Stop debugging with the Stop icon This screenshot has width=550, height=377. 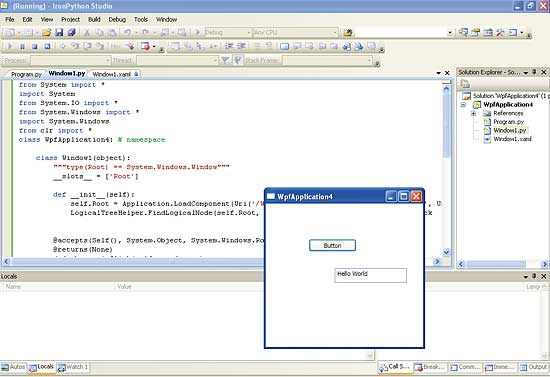pyautogui.click(x=34, y=46)
